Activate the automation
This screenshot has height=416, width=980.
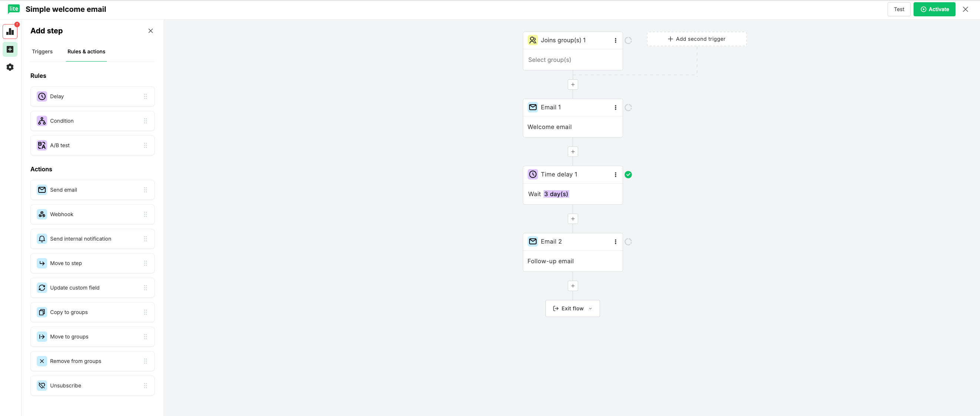[x=934, y=10]
